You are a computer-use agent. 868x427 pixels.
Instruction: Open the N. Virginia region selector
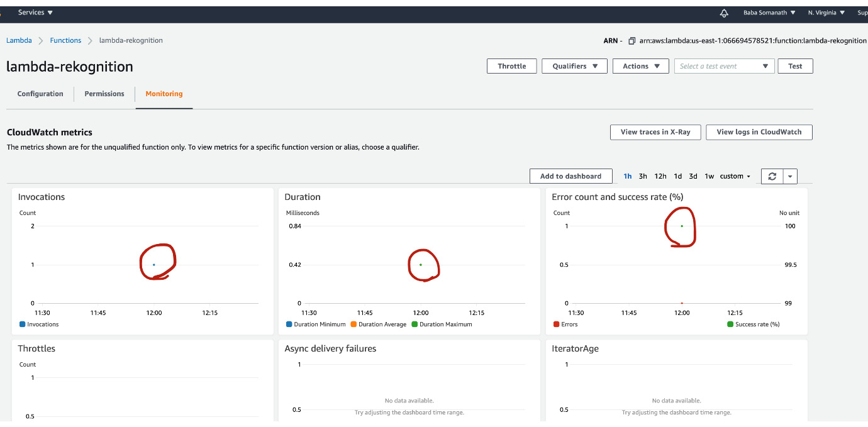coord(826,13)
